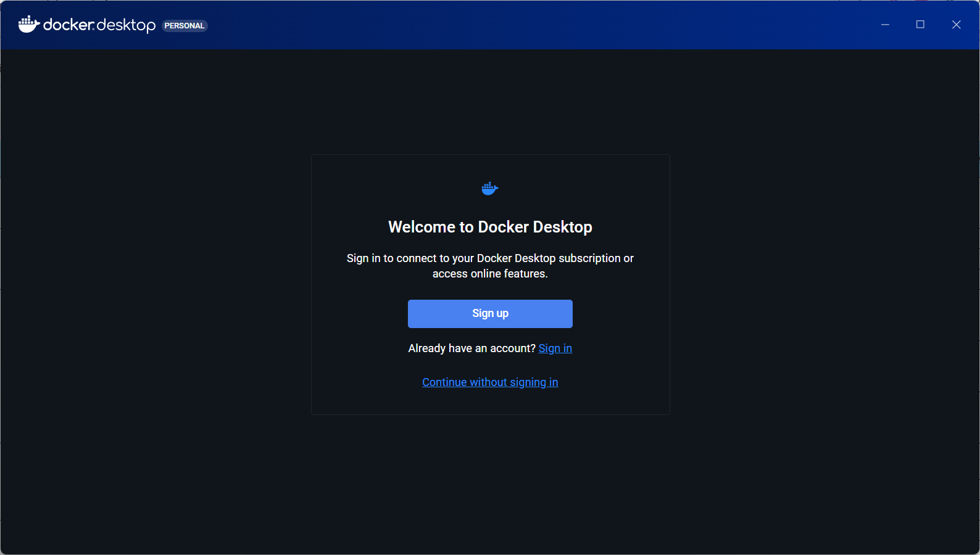Click the blue whale icon above Welcome heading
The width and height of the screenshot is (980, 555).
pyautogui.click(x=490, y=189)
